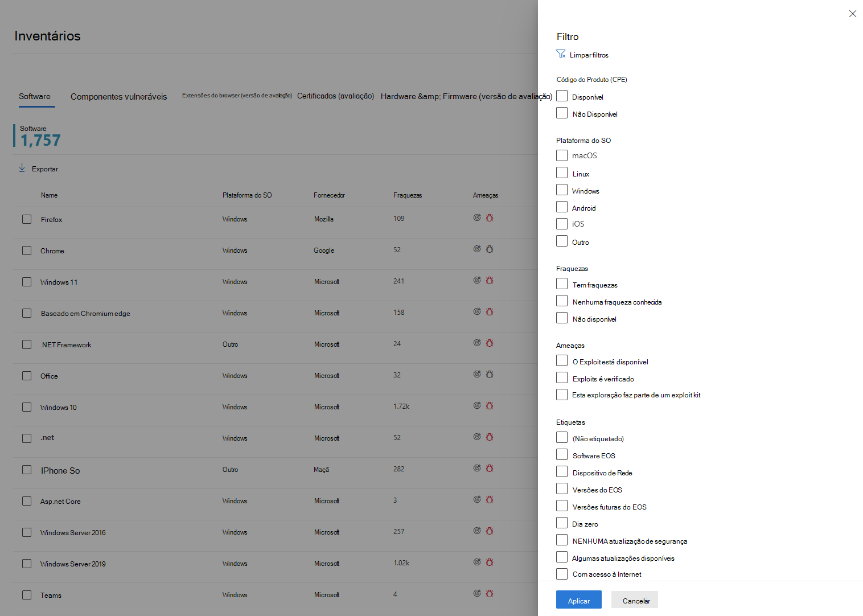Click the bug icon for Baseado em Chromium edge

(490, 311)
